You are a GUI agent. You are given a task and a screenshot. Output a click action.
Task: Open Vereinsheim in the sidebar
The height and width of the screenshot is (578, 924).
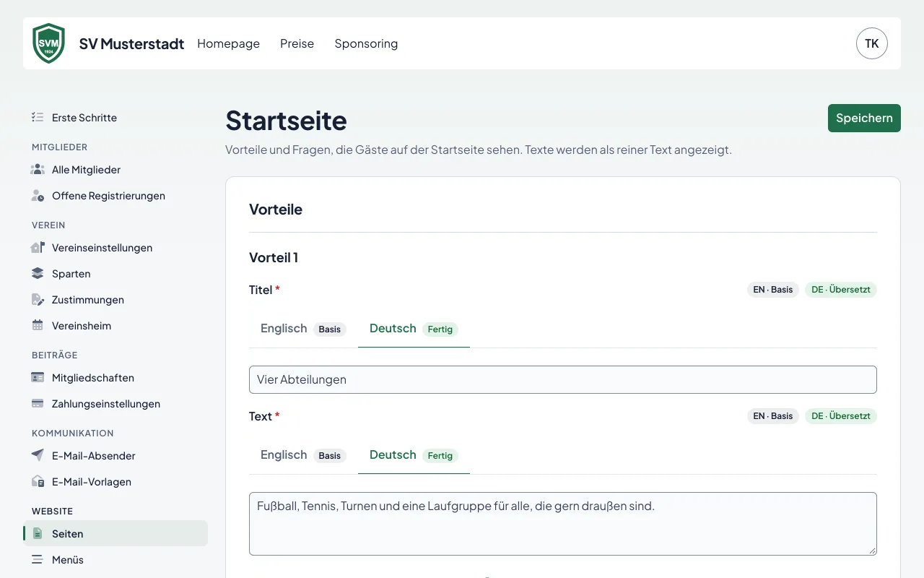tap(115, 325)
